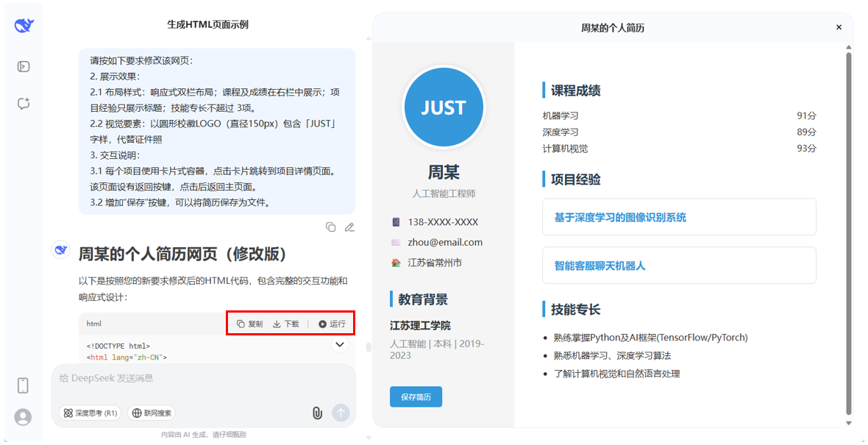The width and height of the screenshot is (868, 445).
Task: Run the html code with 运行
Action: pyautogui.click(x=332, y=324)
